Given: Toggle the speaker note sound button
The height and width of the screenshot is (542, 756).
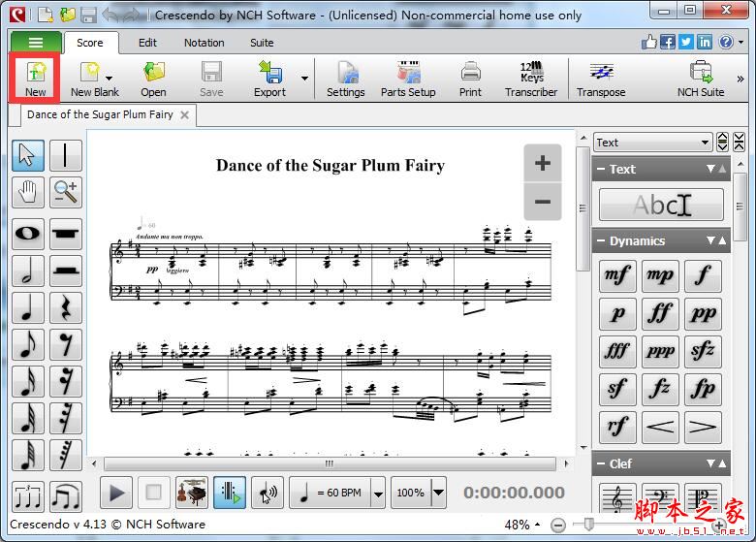Looking at the screenshot, I should 268,493.
